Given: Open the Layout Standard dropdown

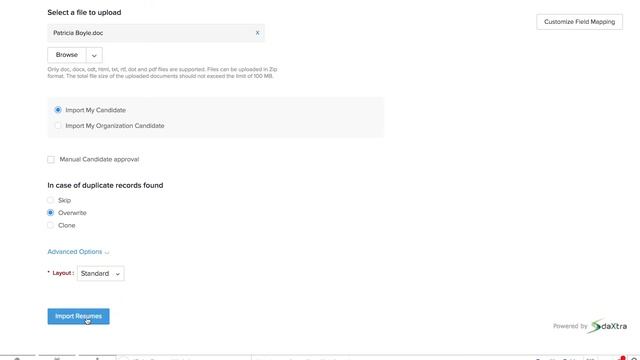Looking at the screenshot, I should tap(100, 273).
